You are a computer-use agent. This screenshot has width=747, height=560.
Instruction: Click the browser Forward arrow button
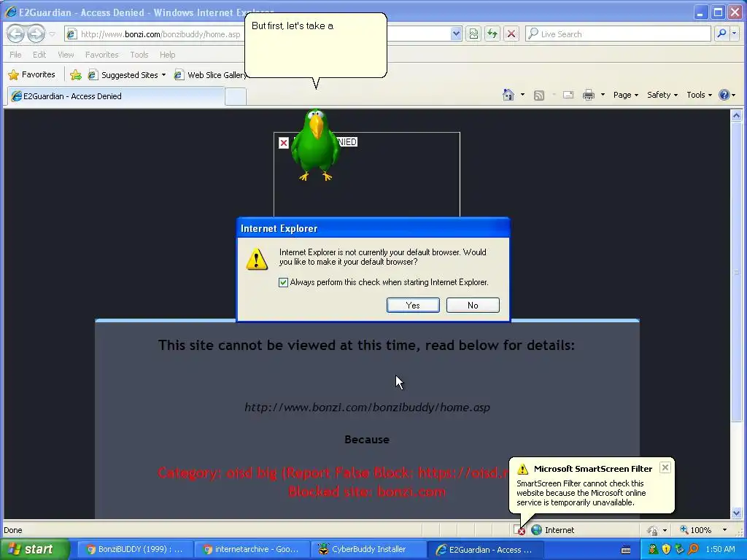pos(36,34)
